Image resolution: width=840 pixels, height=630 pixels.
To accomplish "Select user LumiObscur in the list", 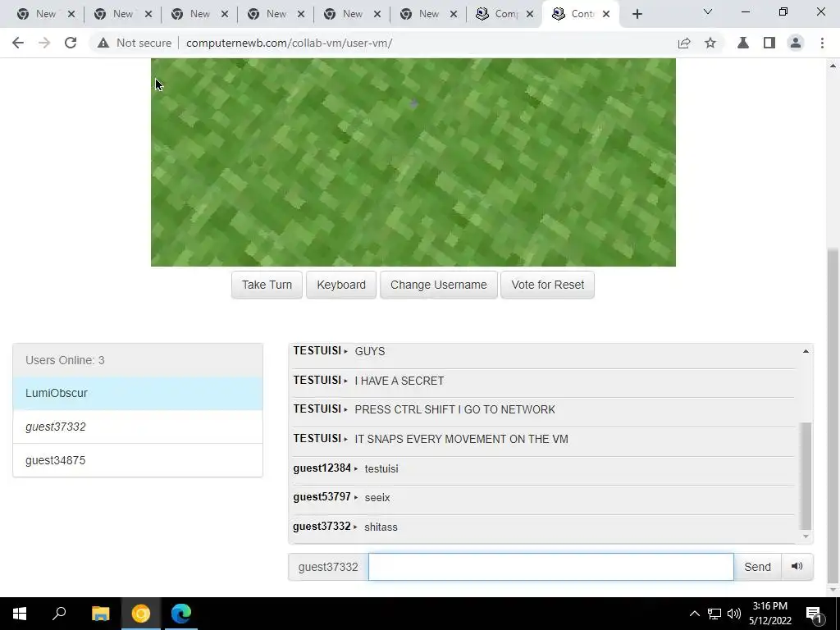I will (138, 393).
